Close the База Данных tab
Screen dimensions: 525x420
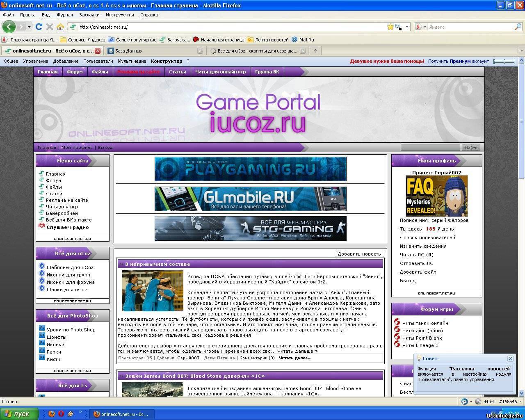point(200,51)
